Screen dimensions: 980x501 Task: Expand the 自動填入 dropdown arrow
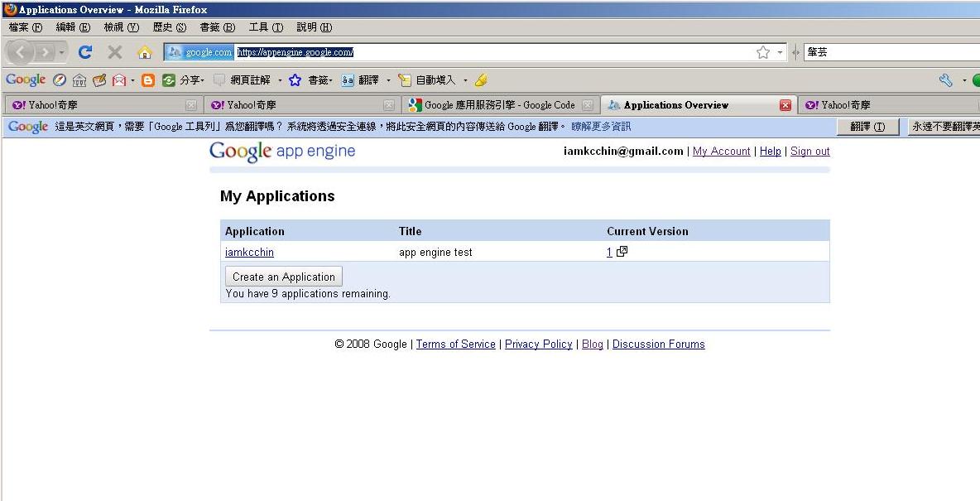465,80
